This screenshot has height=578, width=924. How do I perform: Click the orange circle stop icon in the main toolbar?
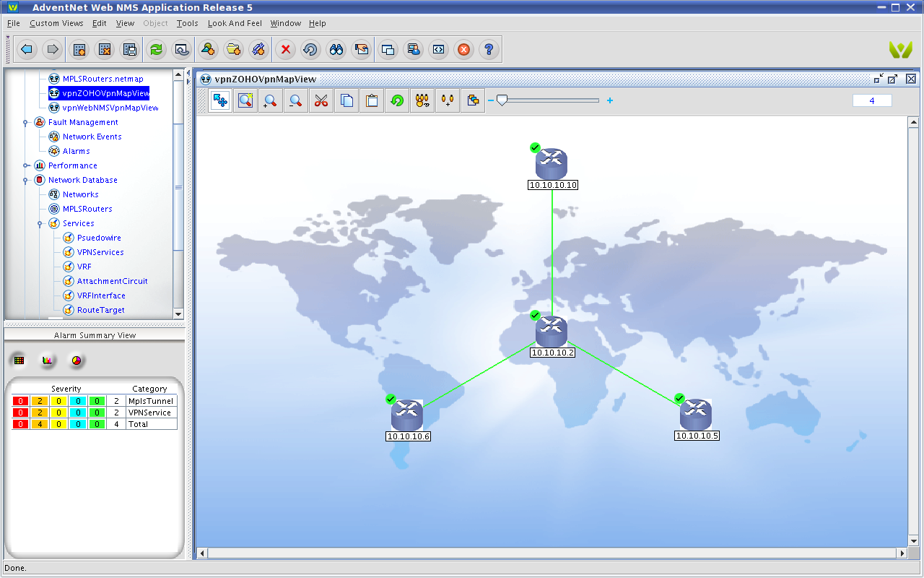464,50
